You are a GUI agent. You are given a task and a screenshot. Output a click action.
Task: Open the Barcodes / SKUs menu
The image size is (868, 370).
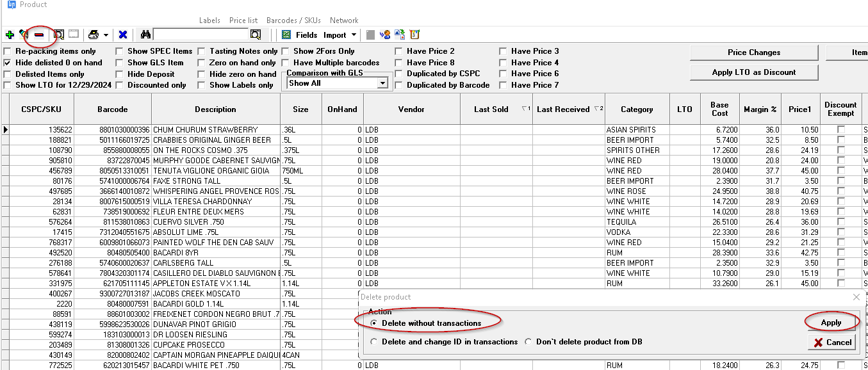coord(293,20)
